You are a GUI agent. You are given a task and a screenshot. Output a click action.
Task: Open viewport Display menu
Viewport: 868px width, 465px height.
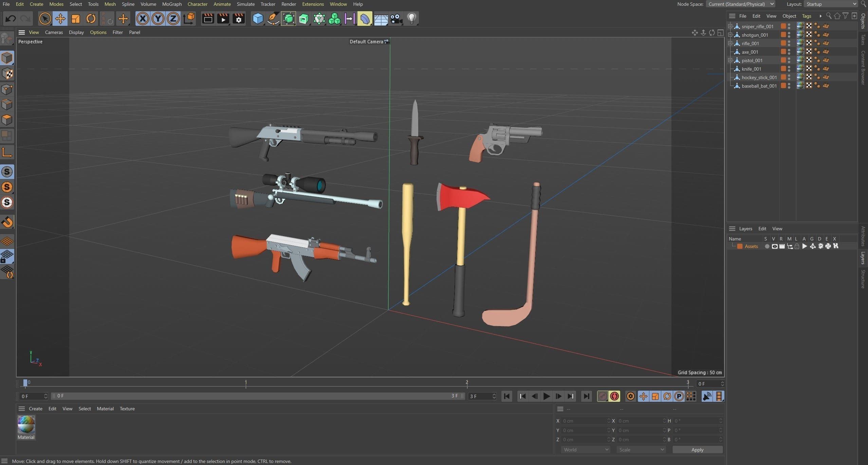pos(76,32)
